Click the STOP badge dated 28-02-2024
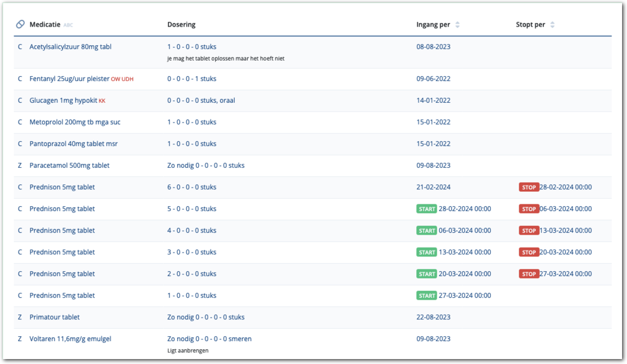The width and height of the screenshot is (627, 364). [528, 188]
